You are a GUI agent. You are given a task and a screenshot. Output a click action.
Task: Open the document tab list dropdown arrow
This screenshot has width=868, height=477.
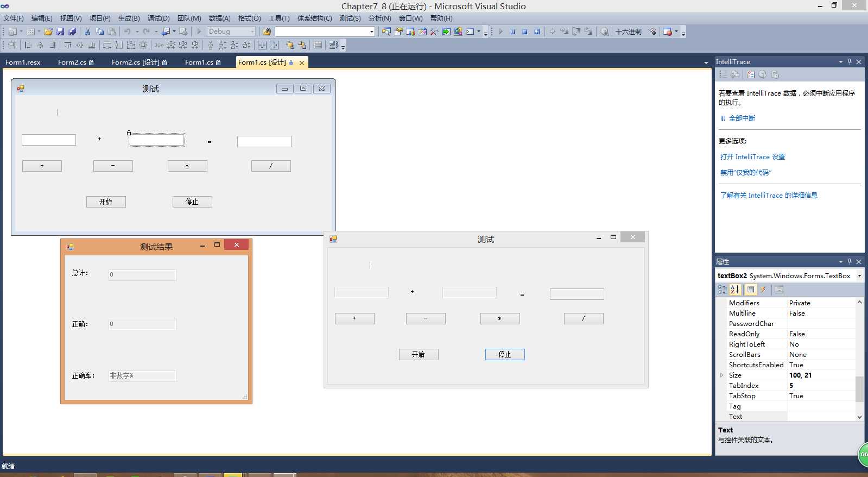tap(706, 62)
